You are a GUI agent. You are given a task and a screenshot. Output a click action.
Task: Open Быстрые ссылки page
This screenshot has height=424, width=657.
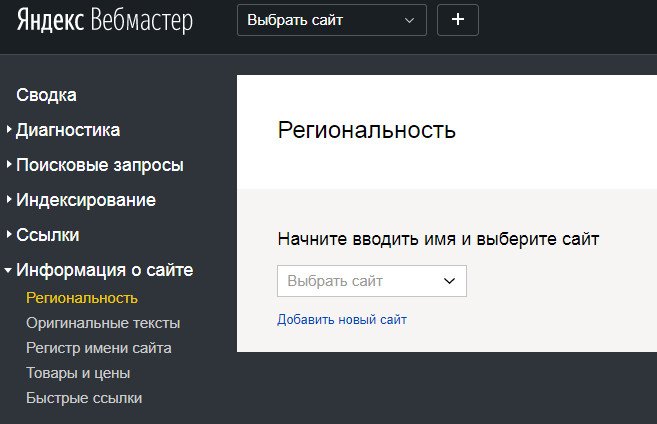coord(84,398)
